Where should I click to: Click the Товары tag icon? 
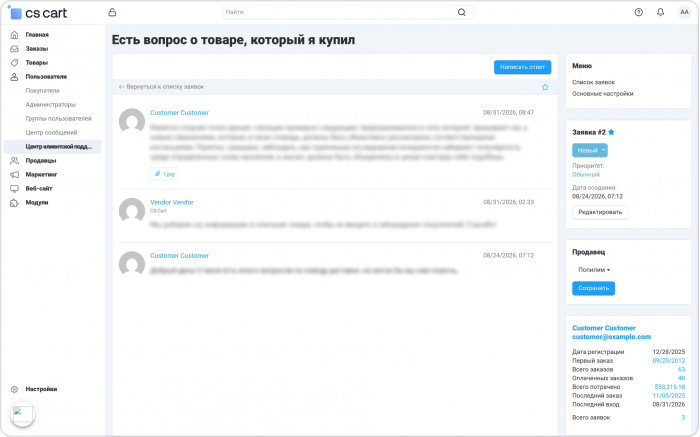click(14, 62)
